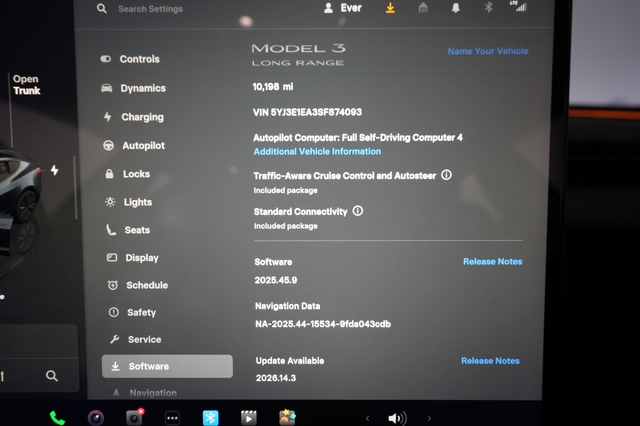
Task: Open Release Notes for Update Available
Action: pos(490,361)
